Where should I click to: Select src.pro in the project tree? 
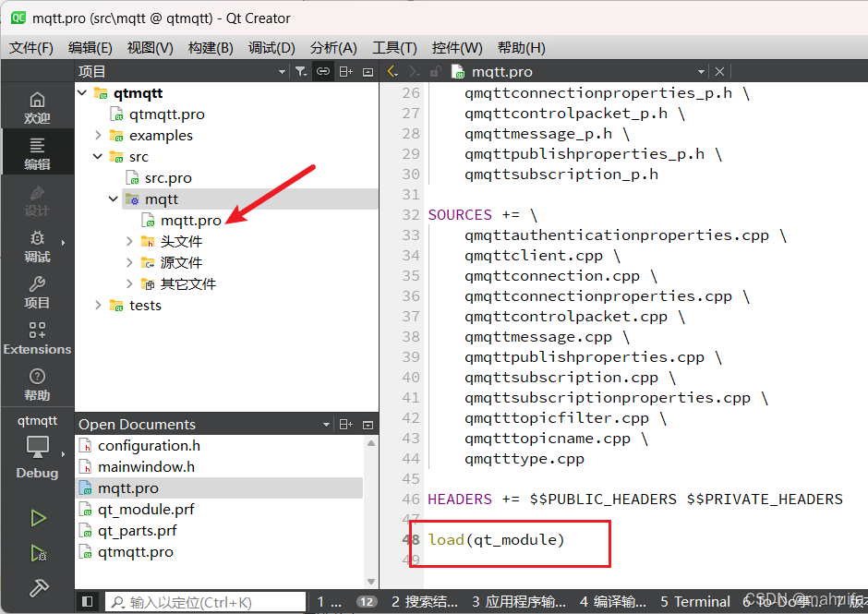click(x=168, y=177)
